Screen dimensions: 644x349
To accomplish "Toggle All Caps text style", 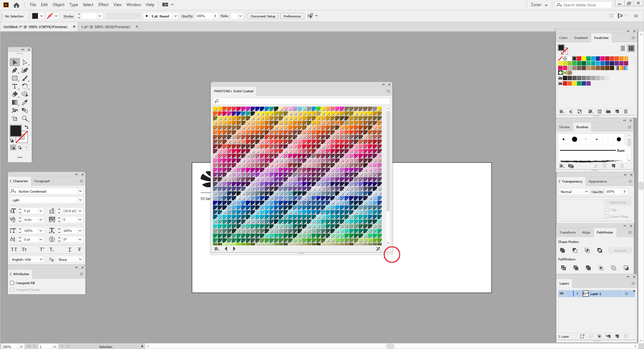I will click(x=14, y=249).
